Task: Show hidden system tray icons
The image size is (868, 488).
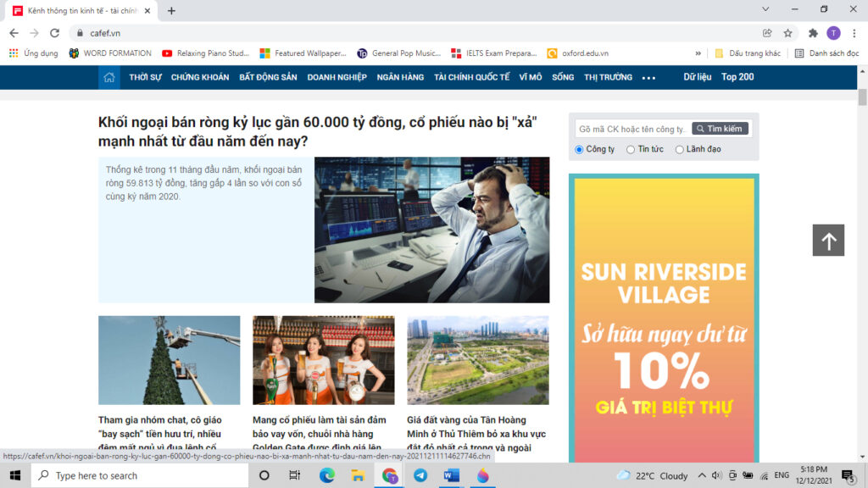Action: pyautogui.click(x=701, y=475)
